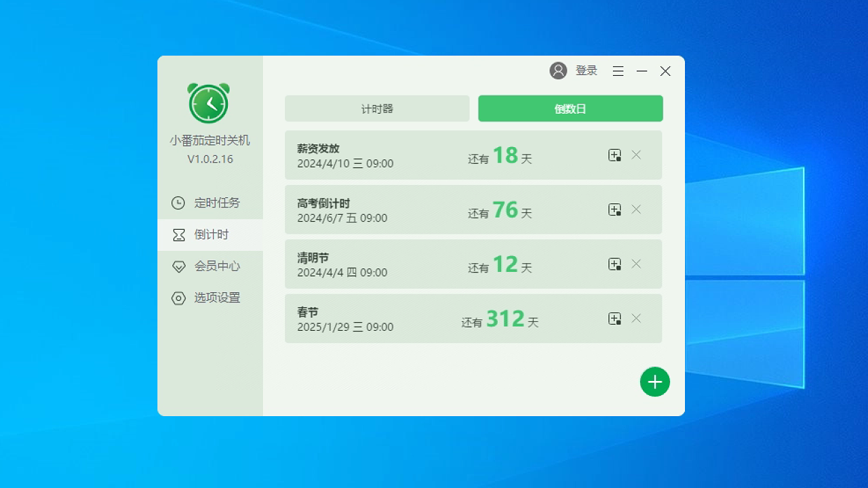Pin the 高考倒计时 countdown to desktop
The height and width of the screenshot is (488, 868).
[615, 209]
